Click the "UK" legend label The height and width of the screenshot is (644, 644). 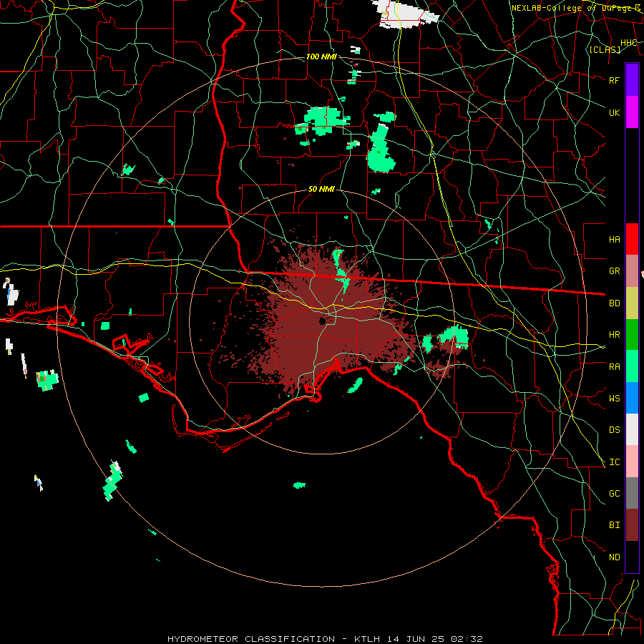coord(614,112)
